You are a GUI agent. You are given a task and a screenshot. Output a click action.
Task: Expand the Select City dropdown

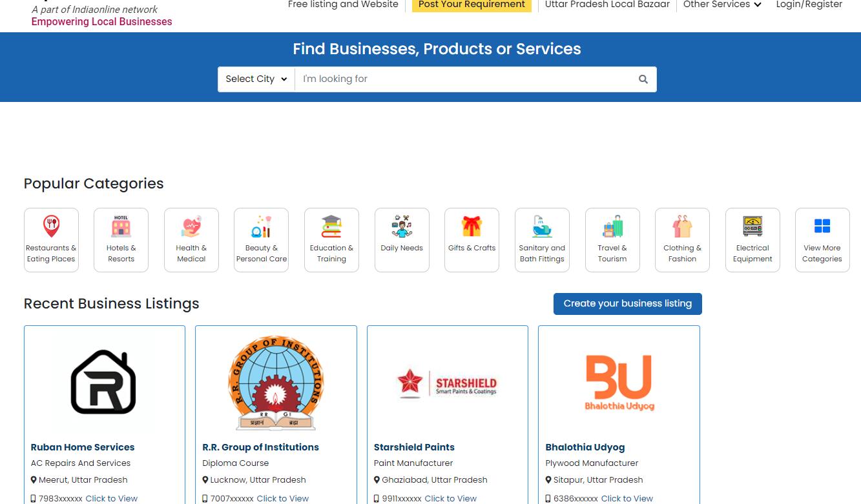(x=256, y=79)
